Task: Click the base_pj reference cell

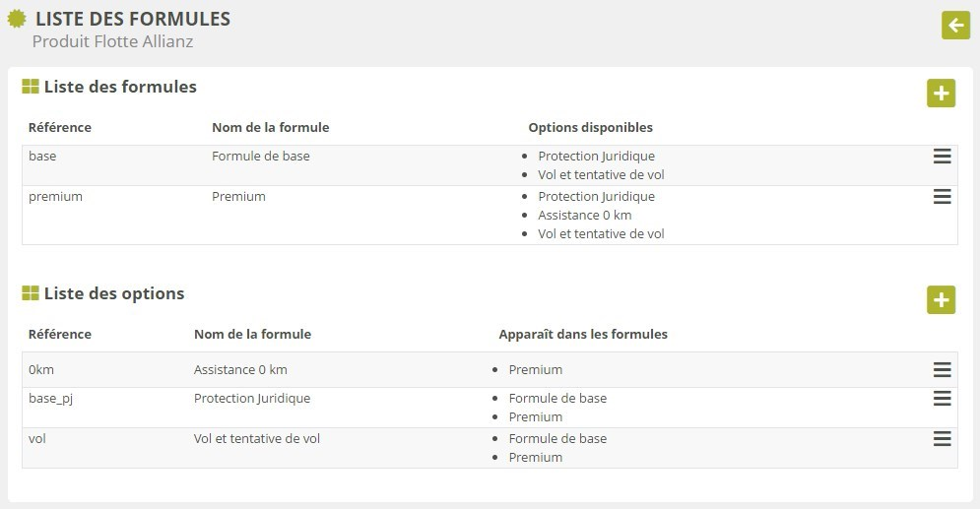Action: pyautogui.click(x=50, y=398)
